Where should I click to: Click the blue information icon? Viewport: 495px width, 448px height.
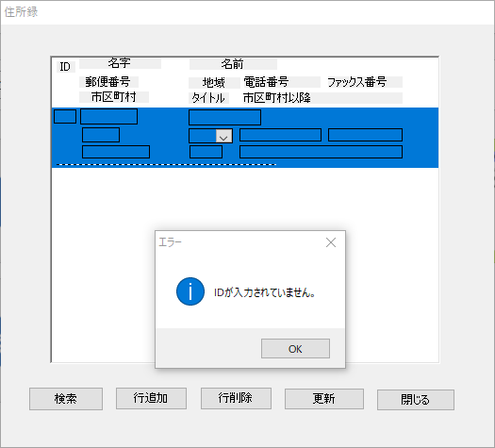[190, 291]
